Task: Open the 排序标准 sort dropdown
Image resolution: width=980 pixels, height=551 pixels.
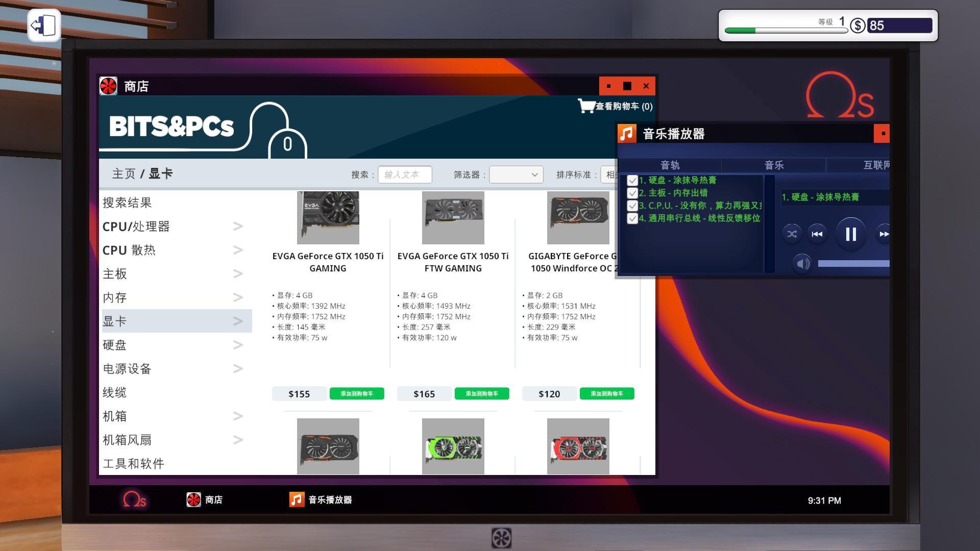Action: click(609, 174)
